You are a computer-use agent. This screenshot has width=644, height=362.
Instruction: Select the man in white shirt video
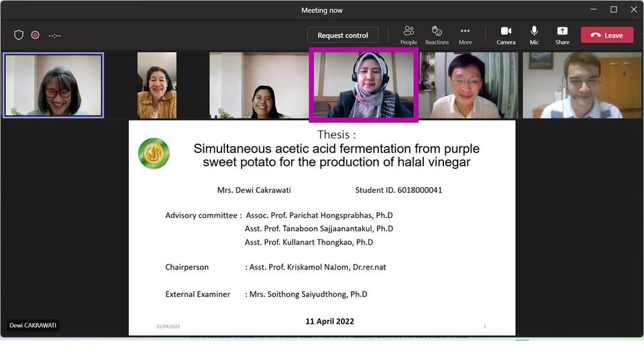pyautogui.click(x=468, y=85)
